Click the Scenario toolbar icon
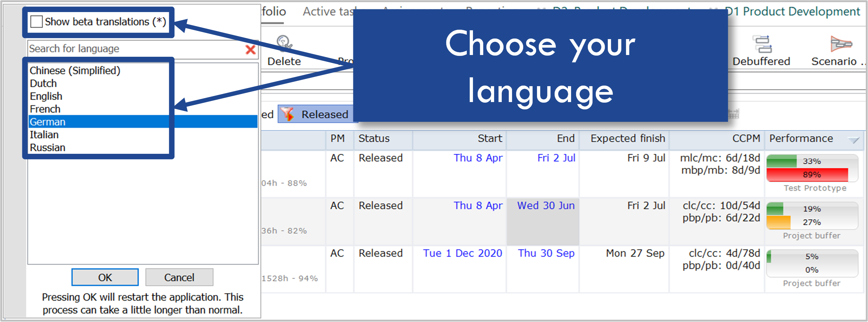The width and height of the screenshot is (868, 322). click(841, 44)
